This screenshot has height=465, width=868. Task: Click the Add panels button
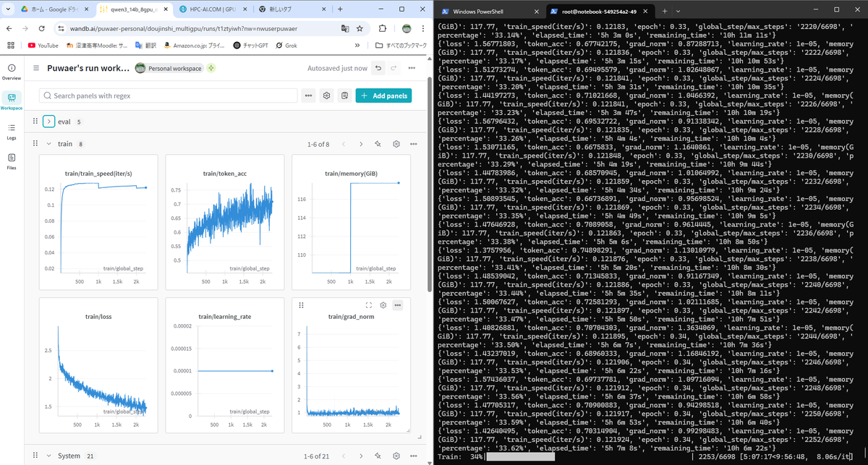(x=383, y=95)
